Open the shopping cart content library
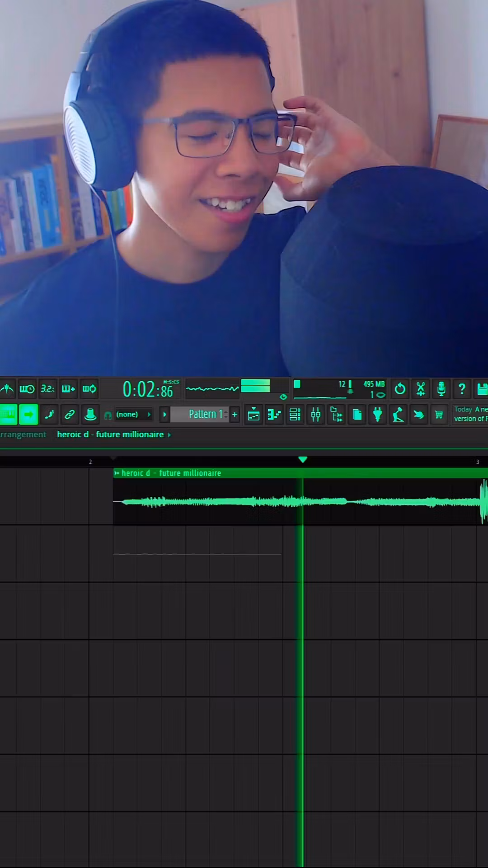 click(x=439, y=415)
